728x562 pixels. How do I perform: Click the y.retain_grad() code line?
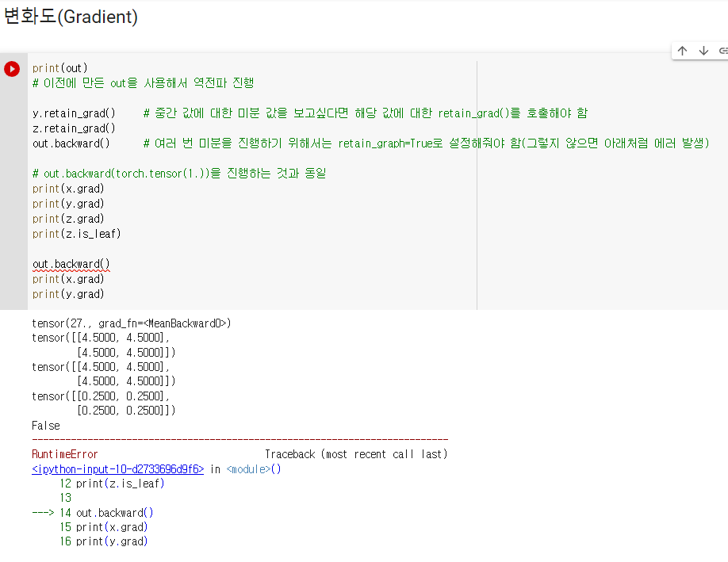pos(74,113)
